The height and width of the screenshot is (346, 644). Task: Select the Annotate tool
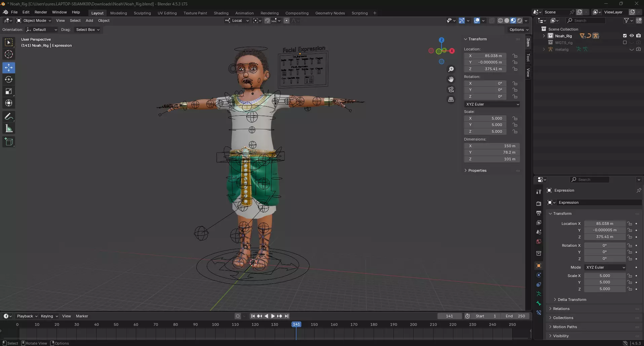coord(9,117)
